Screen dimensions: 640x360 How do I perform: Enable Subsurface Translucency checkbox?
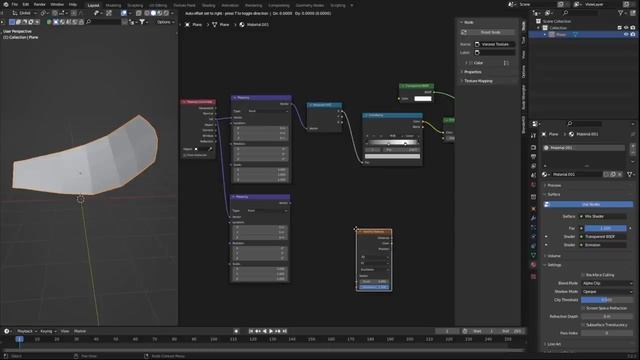(583, 325)
